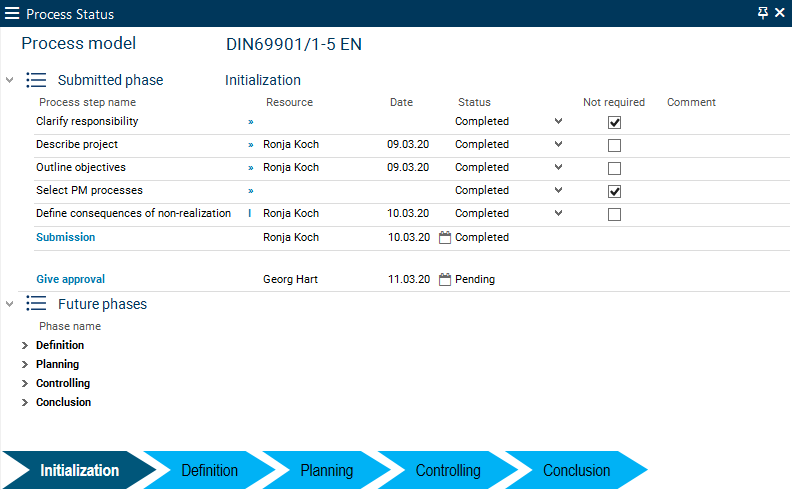Open status dropdown for Outline objectives
The height and width of the screenshot is (490, 792).
(x=558, y=167)
